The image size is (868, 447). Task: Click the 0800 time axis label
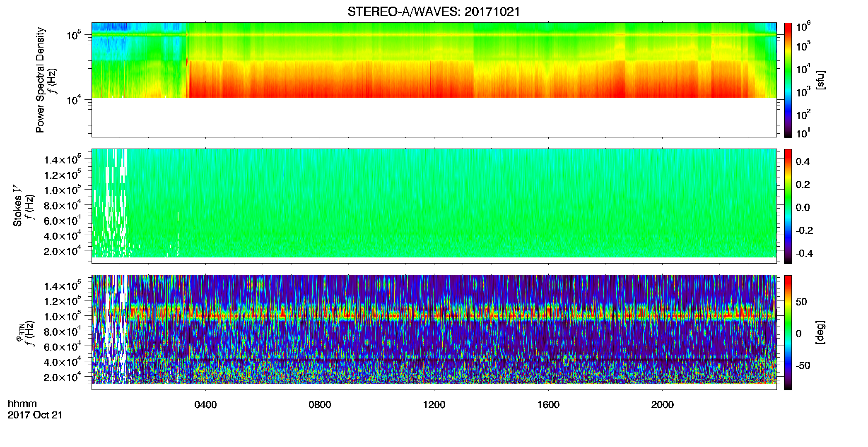320,405
